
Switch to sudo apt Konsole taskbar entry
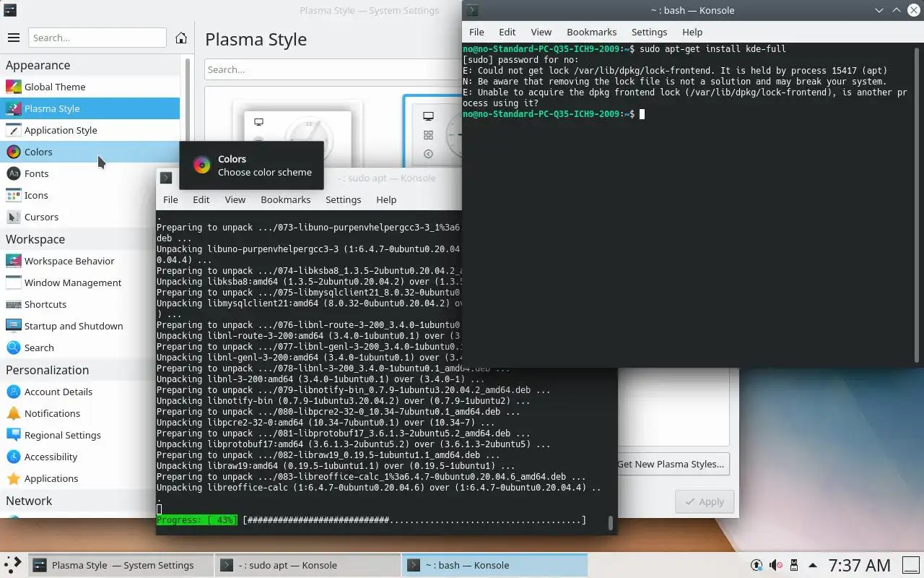click(x=308, y=565)
